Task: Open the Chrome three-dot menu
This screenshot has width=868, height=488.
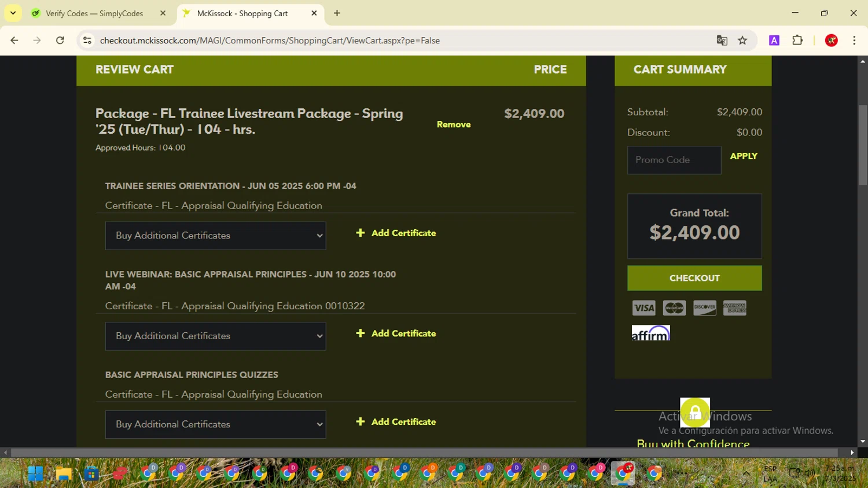Action: click(x=854, y=41)
